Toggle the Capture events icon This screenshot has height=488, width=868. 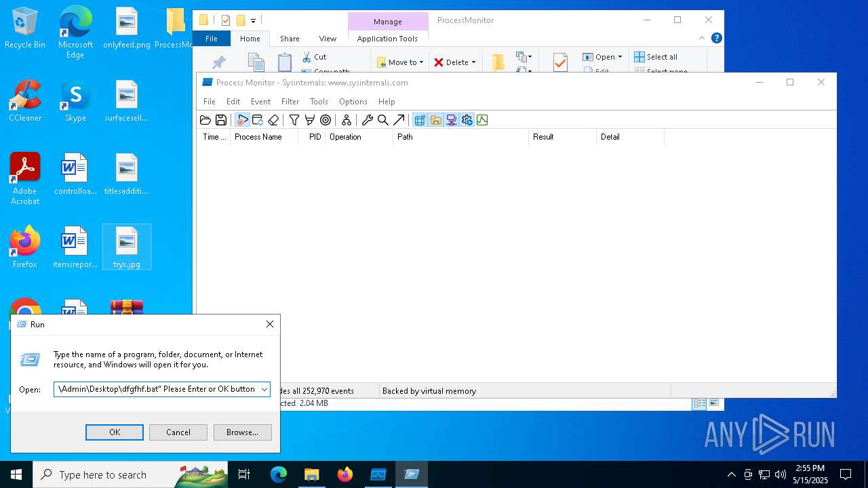[242, 120]
